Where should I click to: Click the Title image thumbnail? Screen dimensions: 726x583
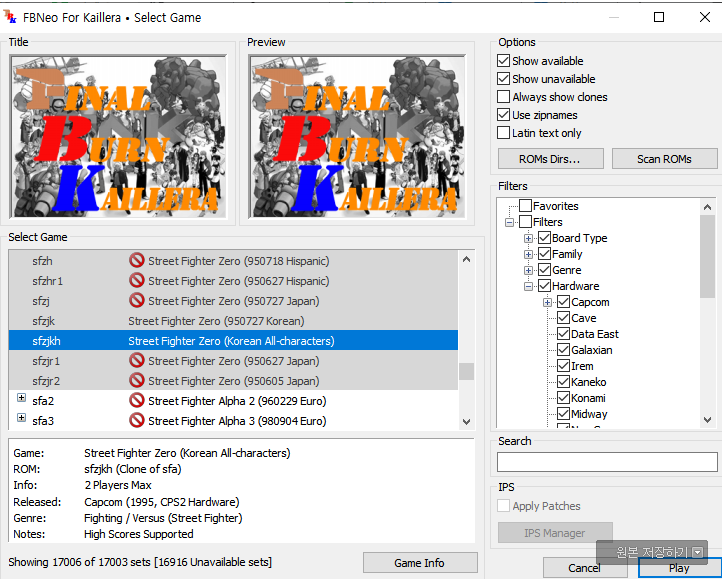pos(119,136)
